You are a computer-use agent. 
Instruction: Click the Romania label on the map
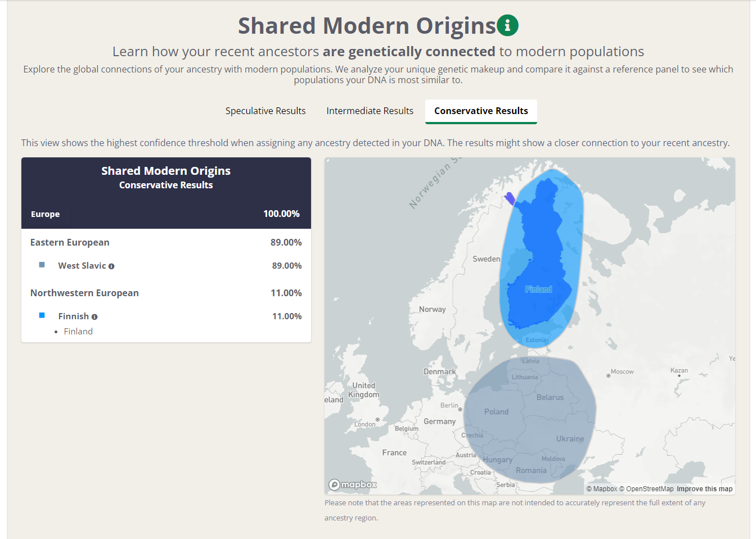pyautogui.click(x=531, y=470)
